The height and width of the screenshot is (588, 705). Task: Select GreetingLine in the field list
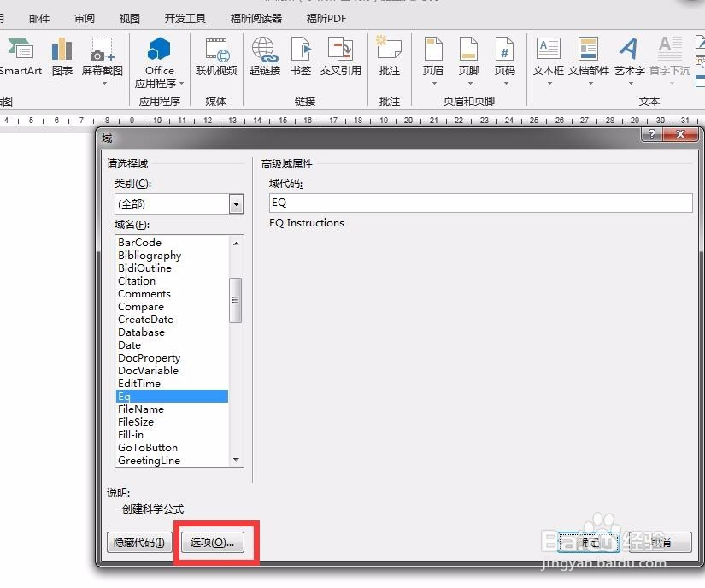pos(150,461)
